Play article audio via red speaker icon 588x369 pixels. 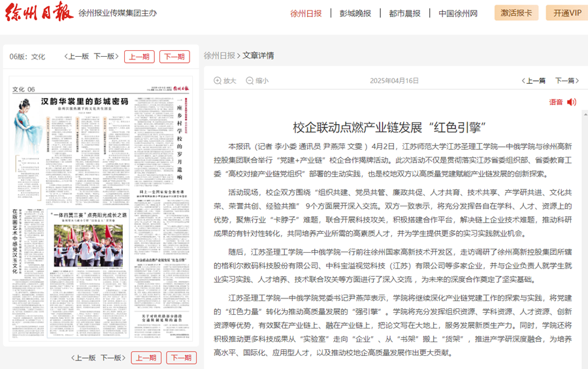tap(572, 102)
